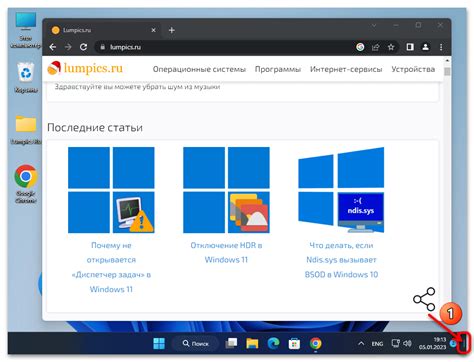Open the Chrome three-dot menu
Screen dimensions: 474x362
click(x=441, y=47)
